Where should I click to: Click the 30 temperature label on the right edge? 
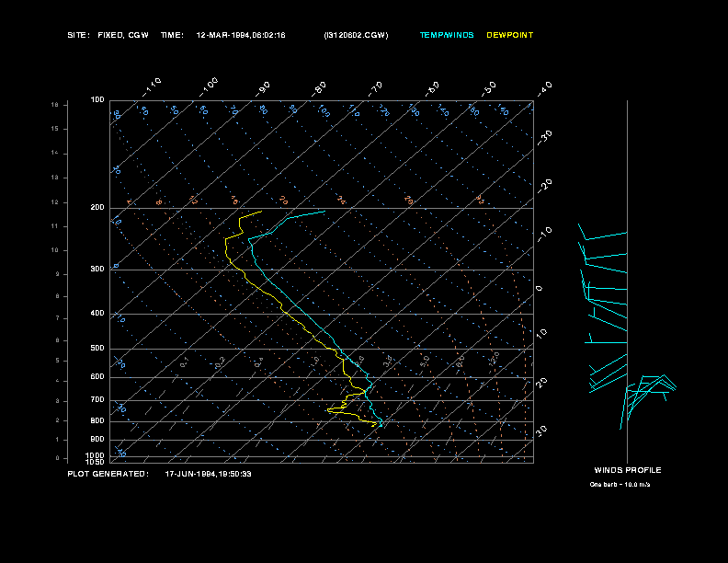[541, 431]
